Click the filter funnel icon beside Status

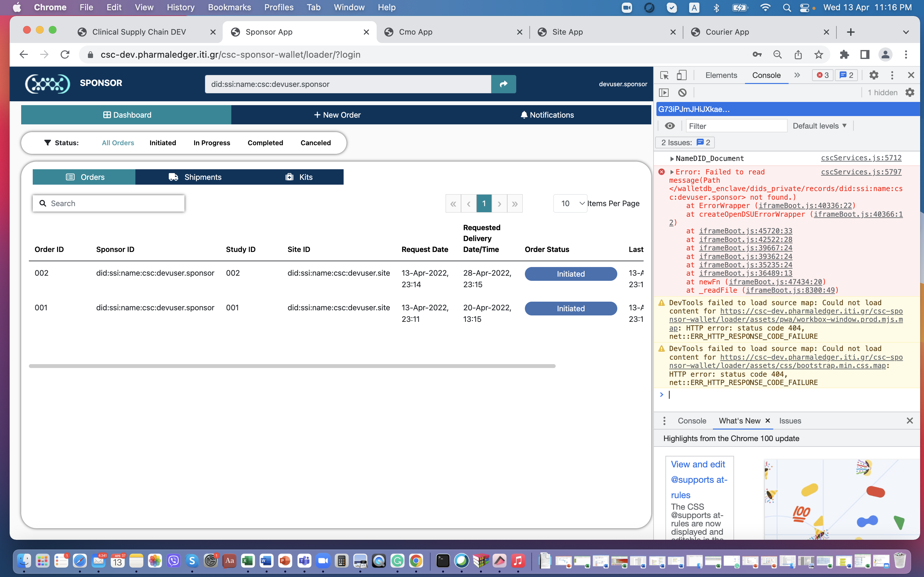48,143
